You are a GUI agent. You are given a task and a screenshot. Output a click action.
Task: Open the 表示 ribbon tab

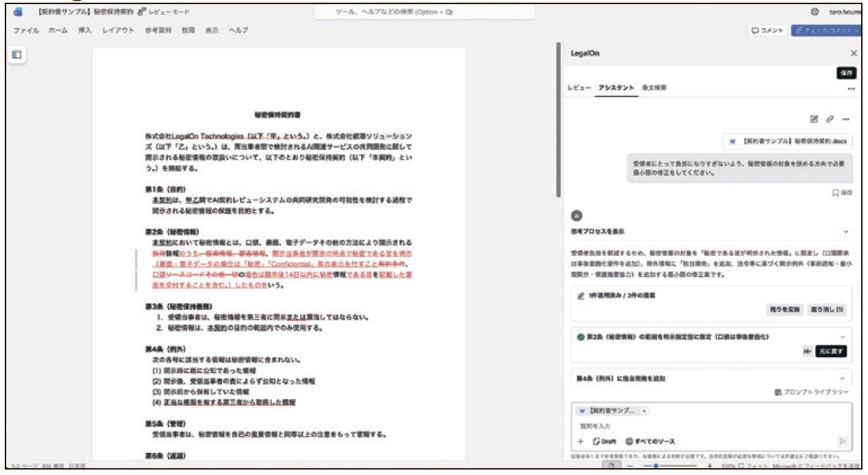(212, 31)
